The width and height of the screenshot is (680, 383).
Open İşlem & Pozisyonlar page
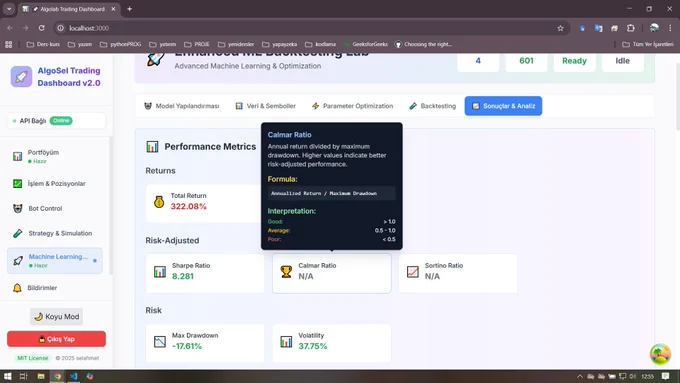[x=56, y=183]
